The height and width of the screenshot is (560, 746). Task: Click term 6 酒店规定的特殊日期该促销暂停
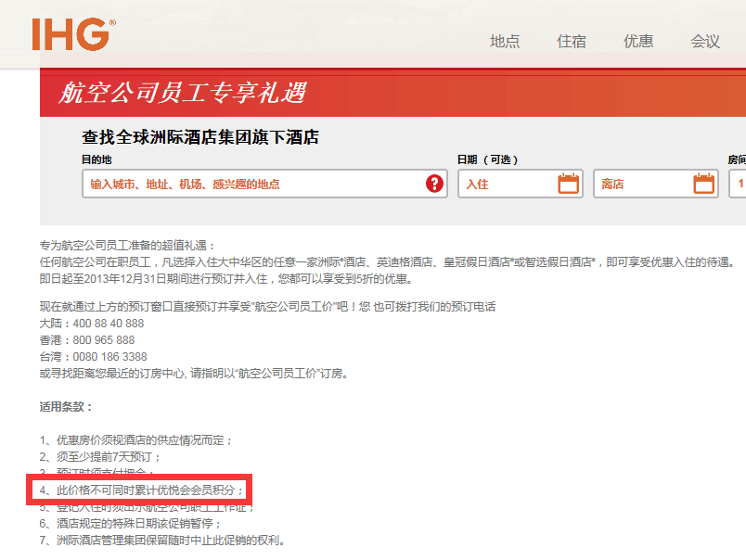coord(130,524)
